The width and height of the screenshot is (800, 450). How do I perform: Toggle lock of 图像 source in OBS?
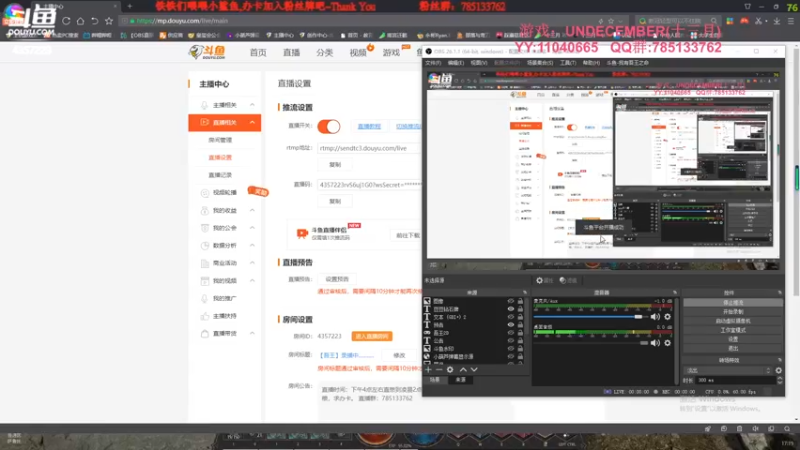click(520, 301)
